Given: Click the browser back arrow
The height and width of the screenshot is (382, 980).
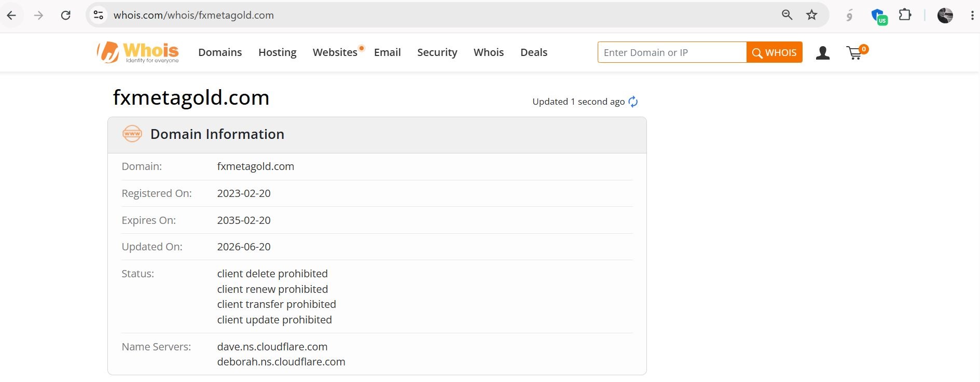Looking at the screenshot, I should click(x=11, y=15).
